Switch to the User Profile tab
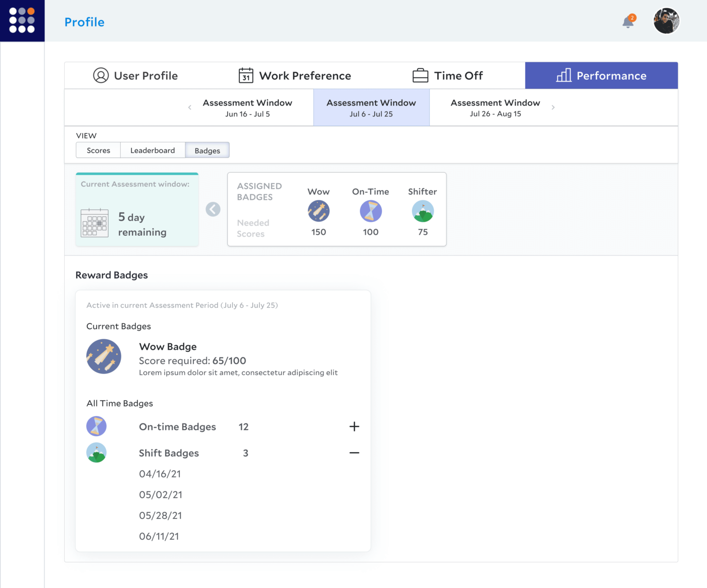 tap(135, 75)
